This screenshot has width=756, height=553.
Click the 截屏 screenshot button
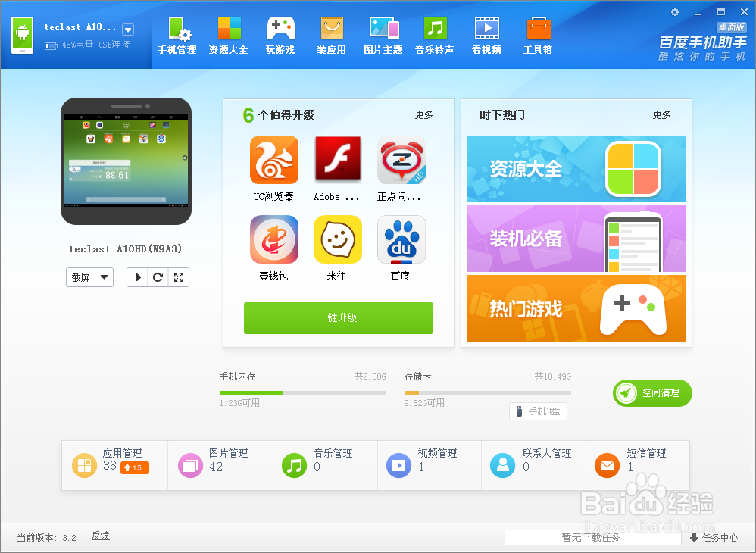pyautogui.click(x=80, y=277)
